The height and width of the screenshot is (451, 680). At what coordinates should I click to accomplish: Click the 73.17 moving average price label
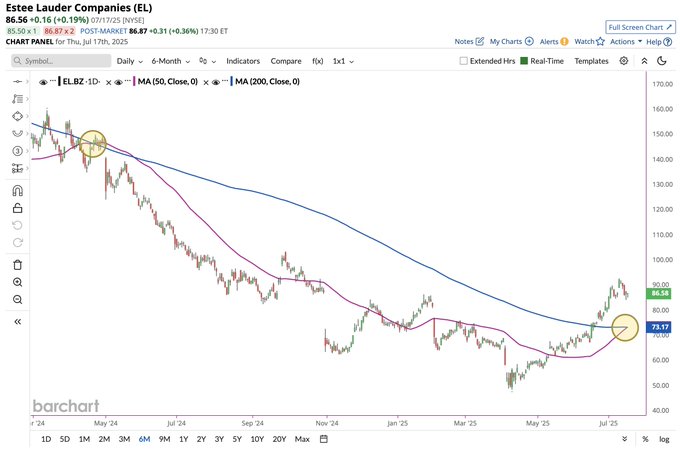click(x=659, y=327)
